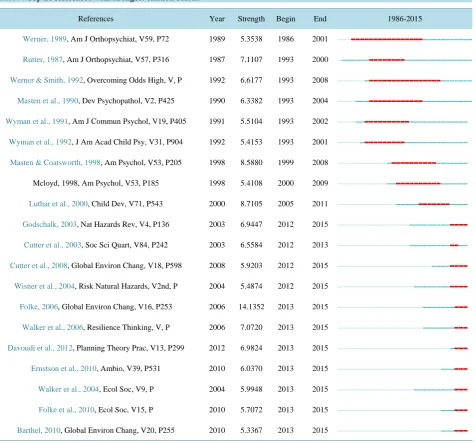Image resolution: width=476 pixels, height=443 pixels.
Task: Select strength value 14.1352
Action: coord(251,307)
